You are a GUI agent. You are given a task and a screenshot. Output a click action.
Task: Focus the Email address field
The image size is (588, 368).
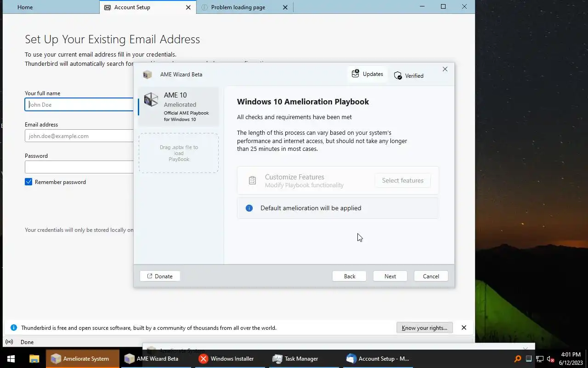[79, 136]
